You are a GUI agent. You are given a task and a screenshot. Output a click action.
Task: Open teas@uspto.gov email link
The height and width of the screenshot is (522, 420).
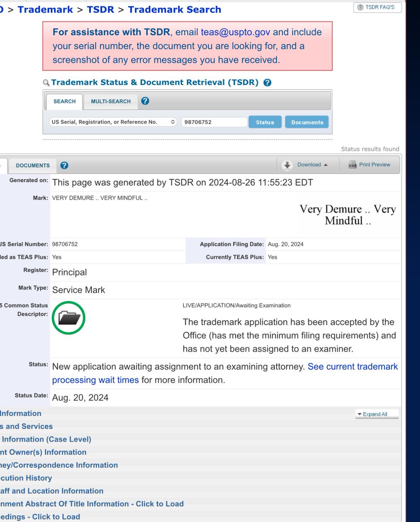coord(236,32)
